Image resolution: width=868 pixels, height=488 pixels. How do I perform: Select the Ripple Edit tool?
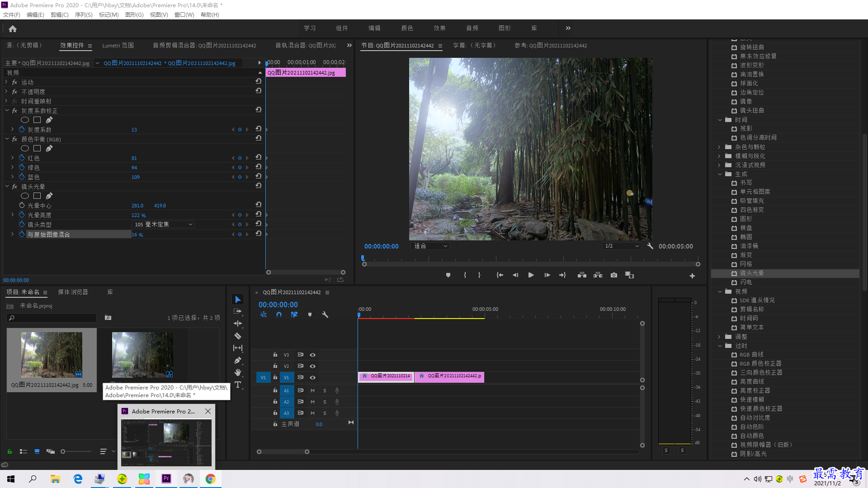(238, 324)
